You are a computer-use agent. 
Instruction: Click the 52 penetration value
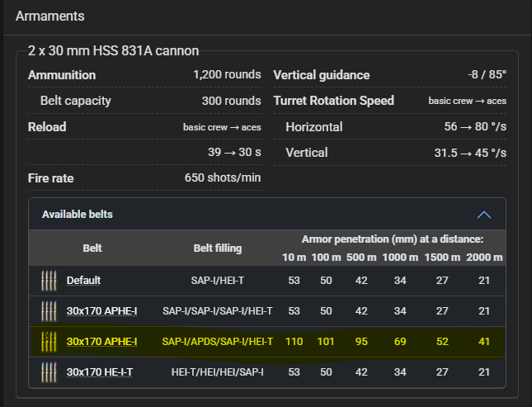click(442, 342)
